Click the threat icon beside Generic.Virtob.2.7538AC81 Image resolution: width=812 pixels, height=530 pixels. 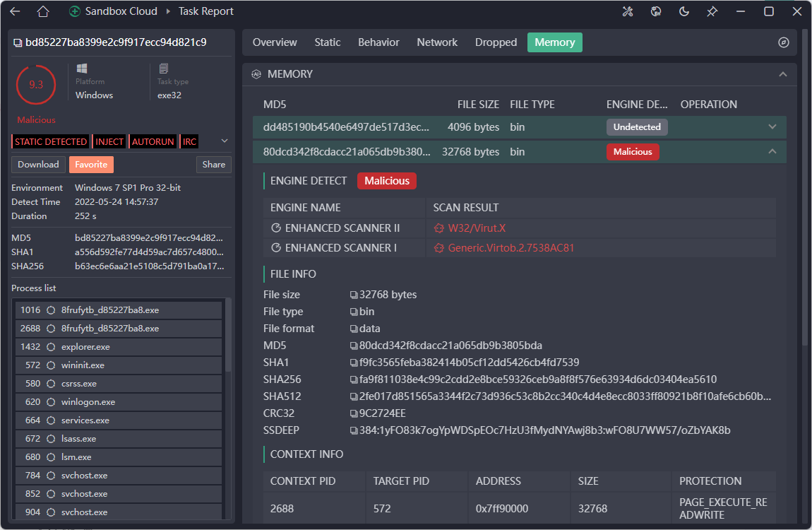point(439,247)
